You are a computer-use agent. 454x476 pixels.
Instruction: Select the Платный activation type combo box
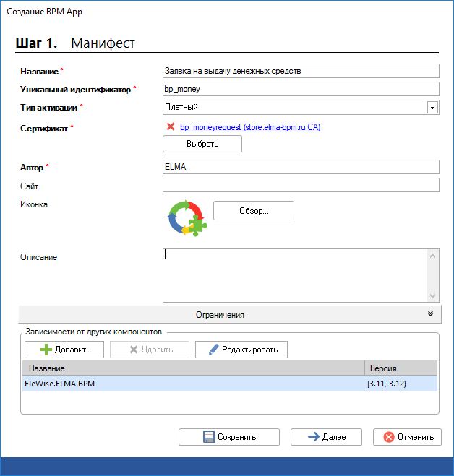(301, 107)
